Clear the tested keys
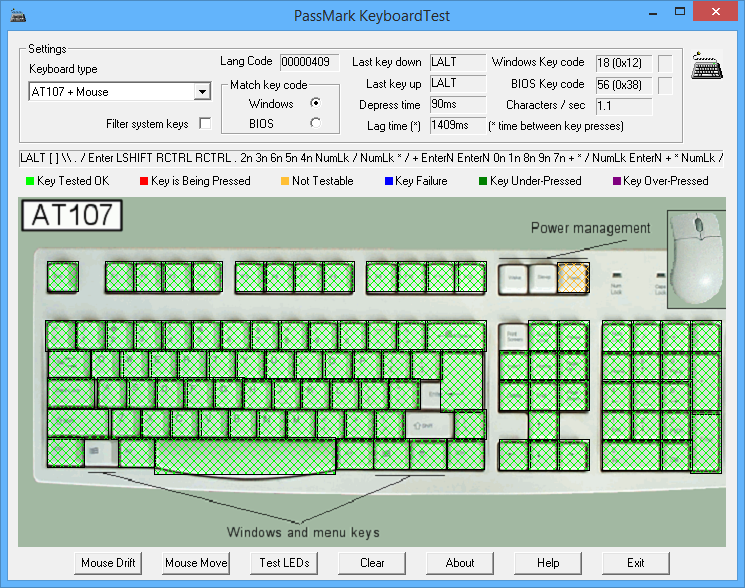This screenshot has height=588, width=745. point(372,563)
